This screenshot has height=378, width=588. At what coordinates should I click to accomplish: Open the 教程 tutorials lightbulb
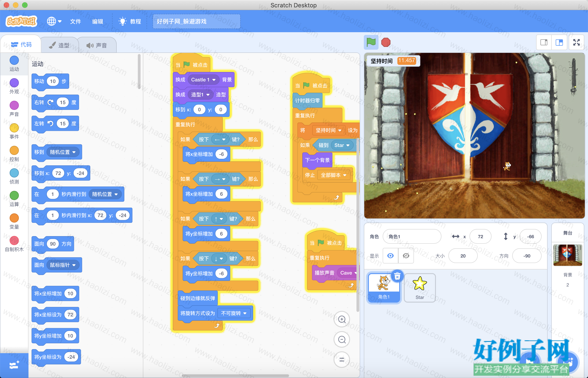point(130,21)
